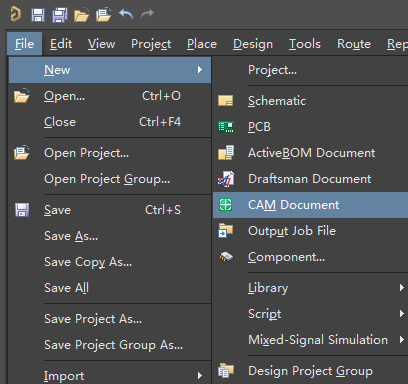Click the Ctrl+O shortcut text

161,96
